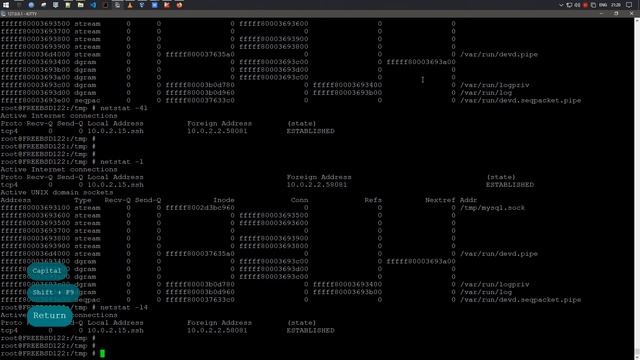
Task: Open the blue square taskbar icon left of red icon
Action: point(155,5)
